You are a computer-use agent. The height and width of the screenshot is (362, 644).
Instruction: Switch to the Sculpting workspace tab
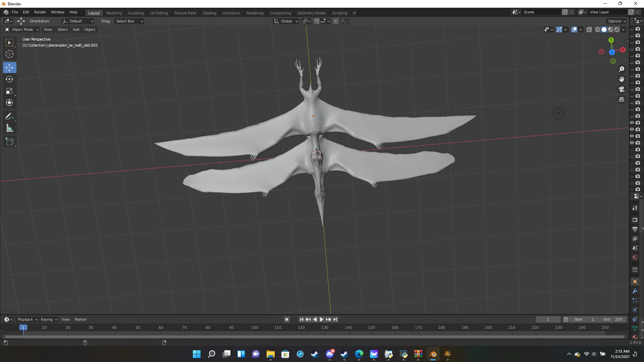click(136, 13)
